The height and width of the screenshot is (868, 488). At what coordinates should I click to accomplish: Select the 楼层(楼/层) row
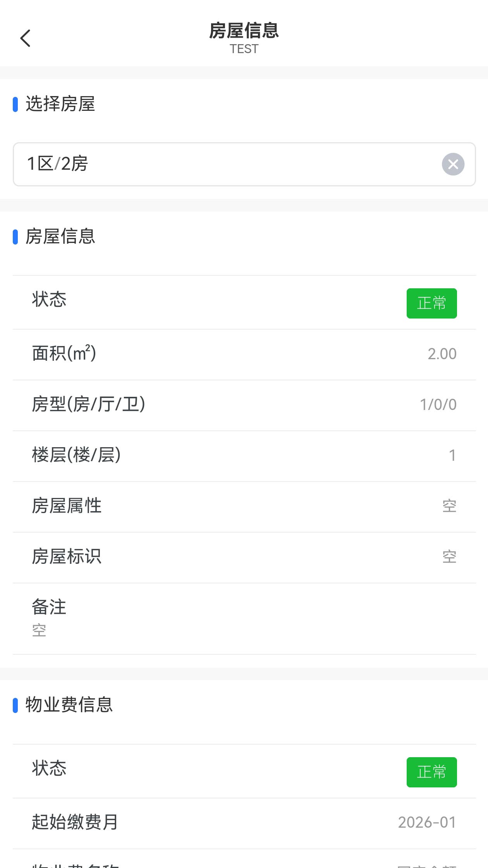pos(244,455)
